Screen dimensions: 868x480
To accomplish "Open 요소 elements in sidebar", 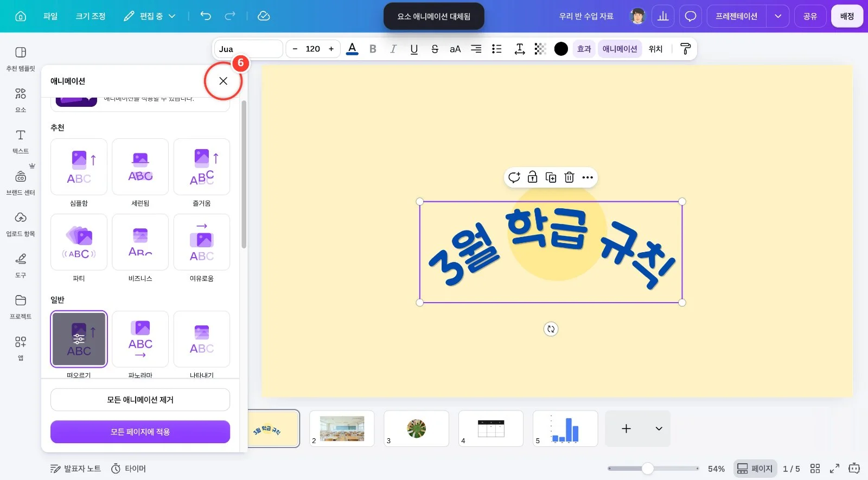I will coord(21,100).
